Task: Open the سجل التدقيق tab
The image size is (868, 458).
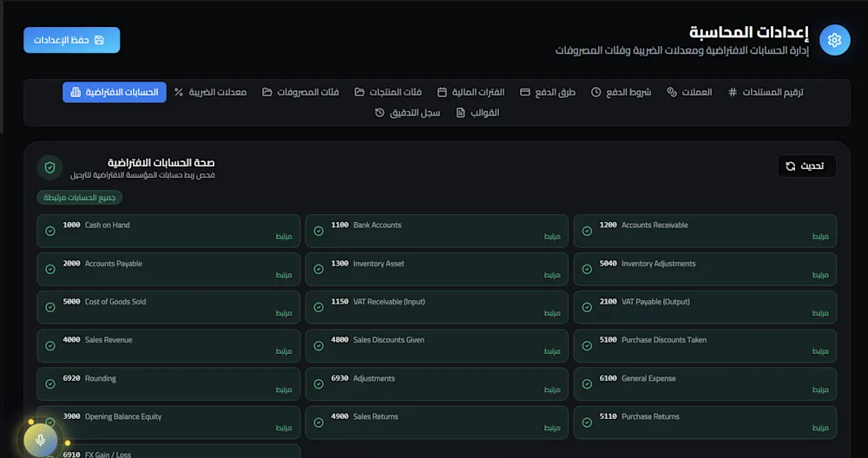Action: (x=407, y=112)
